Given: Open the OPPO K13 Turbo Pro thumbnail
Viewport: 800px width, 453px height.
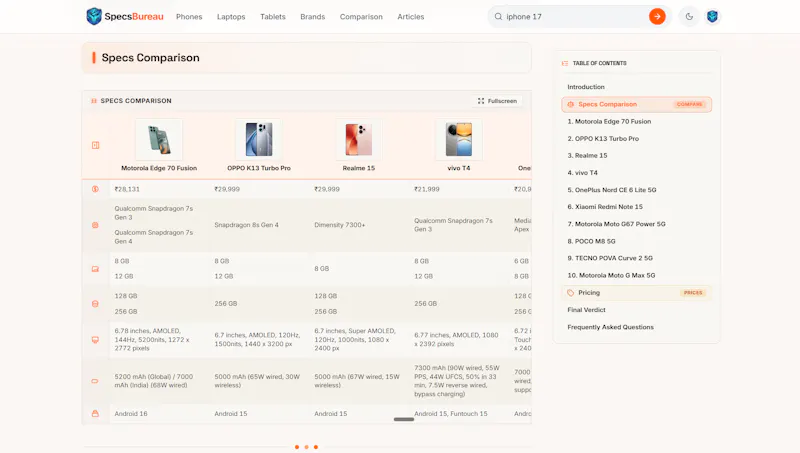Looking at the screenshot, I should (x=259, y=139).
